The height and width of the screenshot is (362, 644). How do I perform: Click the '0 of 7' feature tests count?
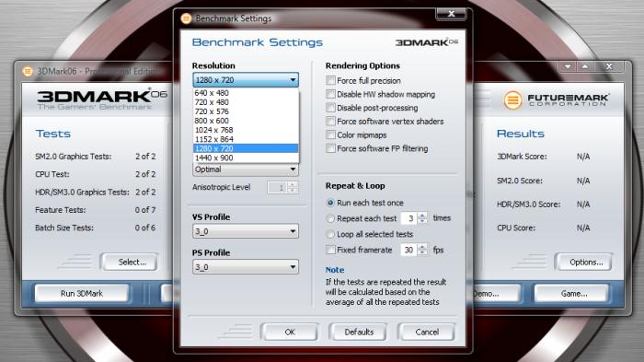pyautogui.click(x=145, y=210)
